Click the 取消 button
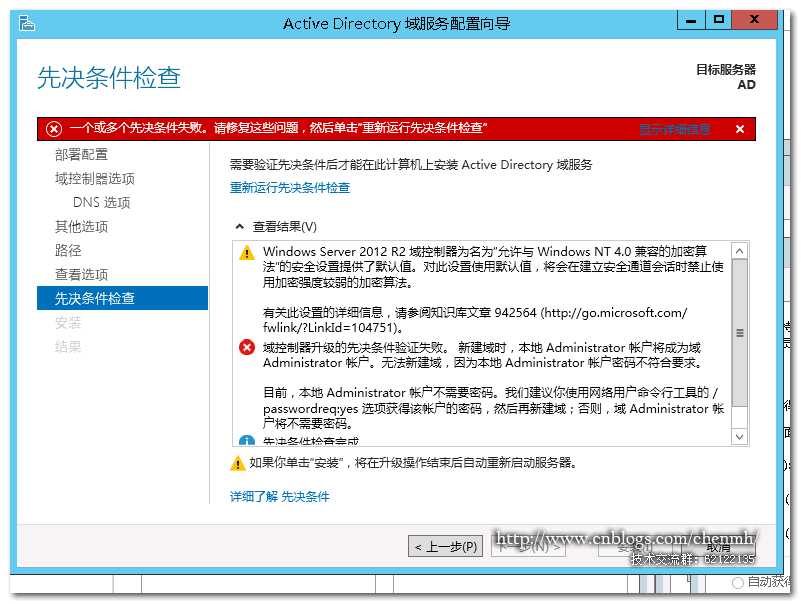This screenshot has height=604, width=801. (718, 547)
